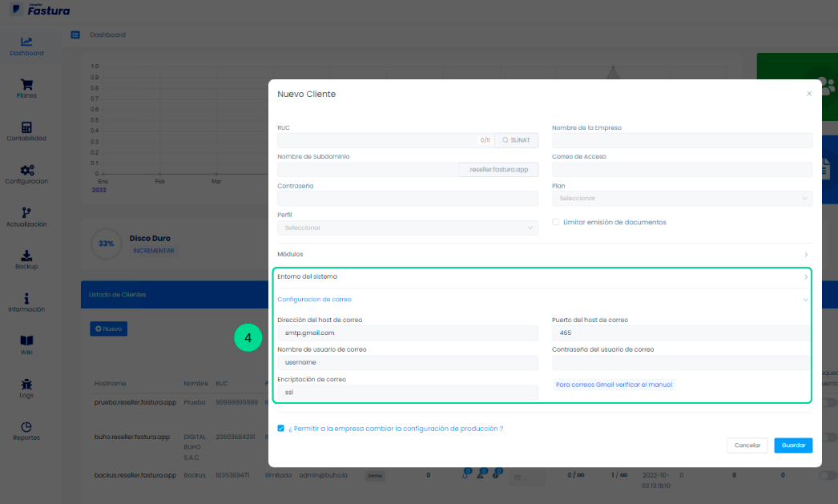The image size is (838, 504).
Task: Click the Guardar button
Action: (x=793, y=445)
